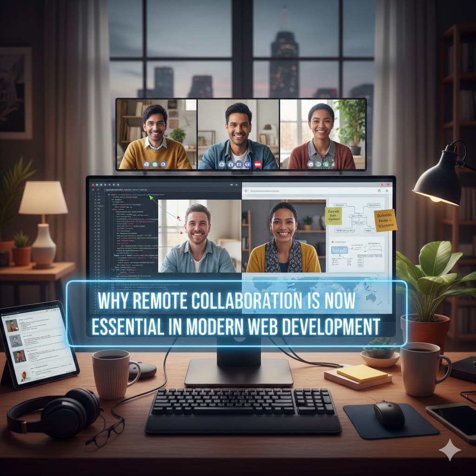Screen dimensions: 476x476
Task: Click the leftmost control icon in the right participant's tile
Action: click(311, 164)
